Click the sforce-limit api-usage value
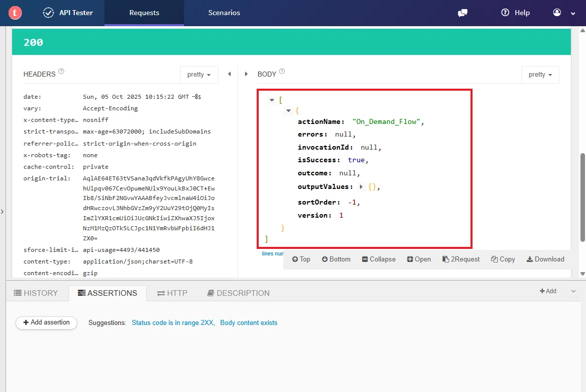 121,250
